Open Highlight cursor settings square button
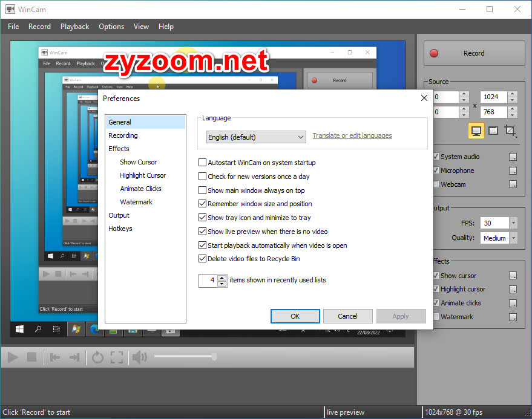This screenshot has width=532, height=419. pyautogui.click(x=513, y=289)
